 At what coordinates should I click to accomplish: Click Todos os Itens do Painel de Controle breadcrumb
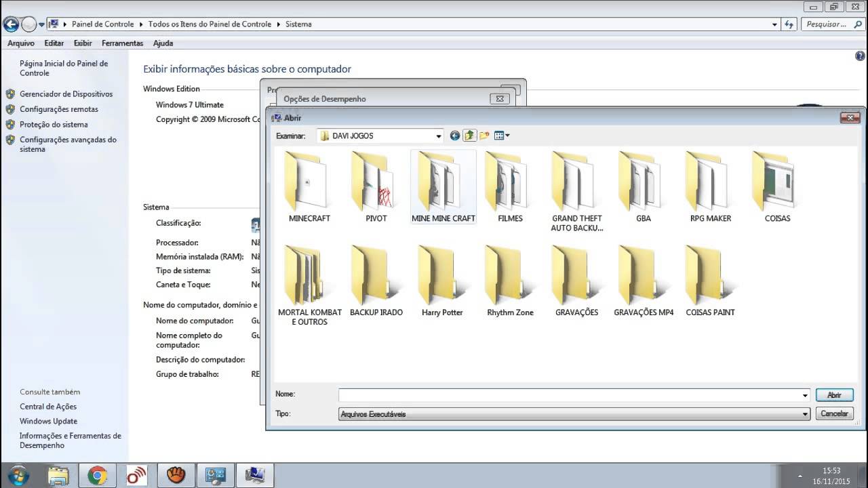coord(210,24)
